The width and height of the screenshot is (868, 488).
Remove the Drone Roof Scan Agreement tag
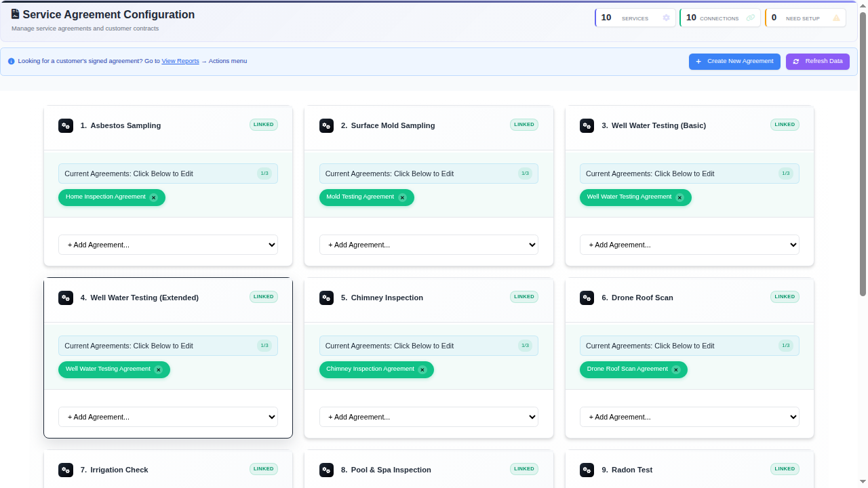pos(676,370)
